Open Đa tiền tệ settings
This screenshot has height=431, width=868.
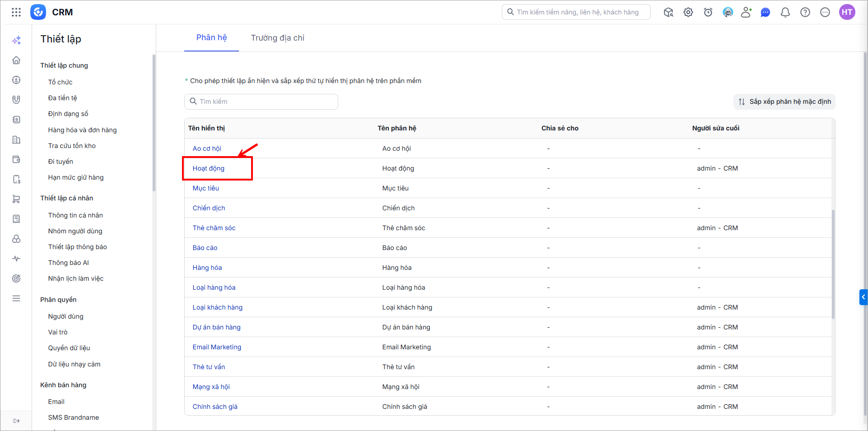coord(63,98)
